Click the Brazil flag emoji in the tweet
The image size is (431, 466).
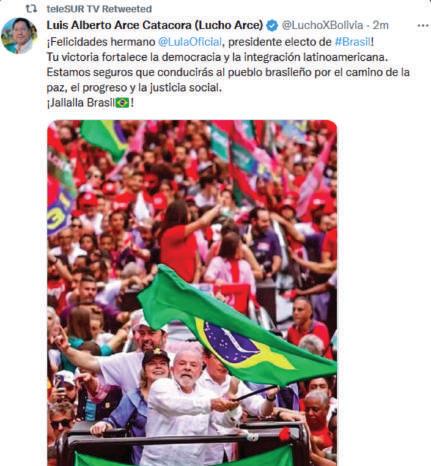tap(122, 102)
